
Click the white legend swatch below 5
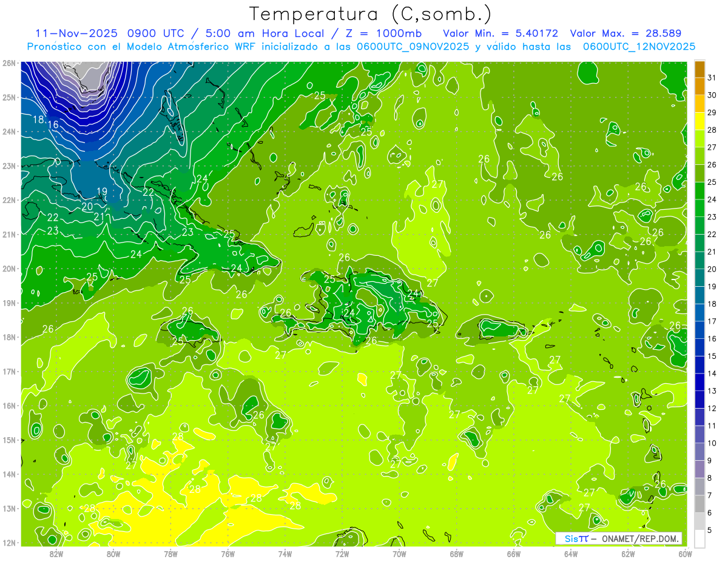tap(699, 538)
